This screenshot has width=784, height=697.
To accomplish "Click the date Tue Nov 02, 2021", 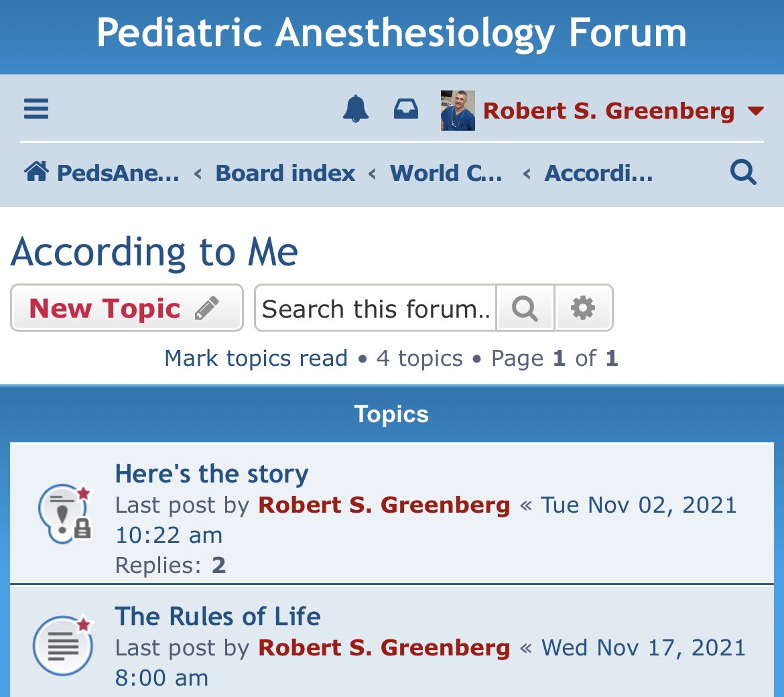I will pos(639,505).
